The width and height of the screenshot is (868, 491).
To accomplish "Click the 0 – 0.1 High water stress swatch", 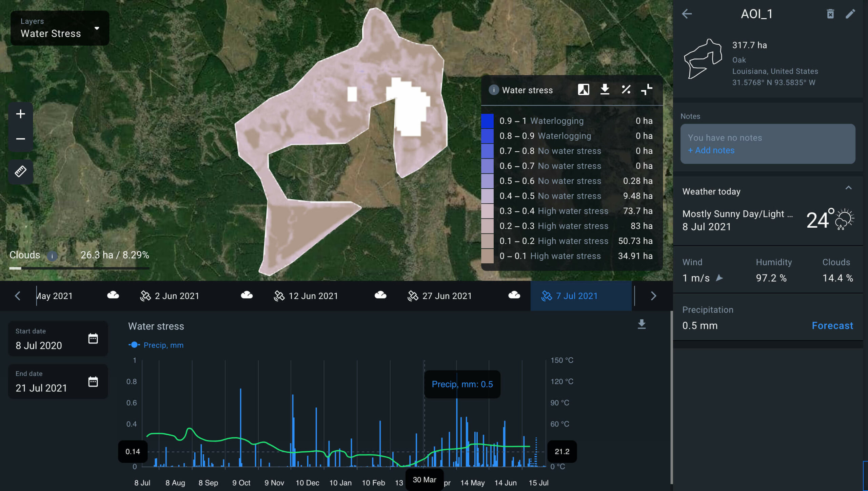I will (x=487, y=256).
